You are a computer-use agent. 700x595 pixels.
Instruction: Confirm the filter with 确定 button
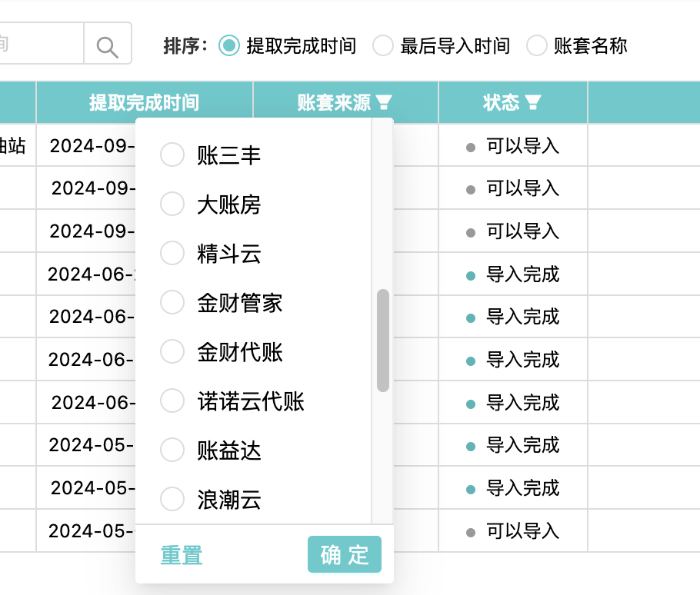pyautogui.click(x=344, y=554)
